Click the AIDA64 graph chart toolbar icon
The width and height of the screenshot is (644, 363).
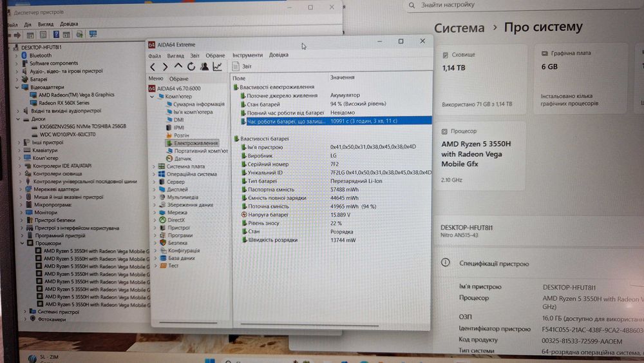(x=217, y=66)
